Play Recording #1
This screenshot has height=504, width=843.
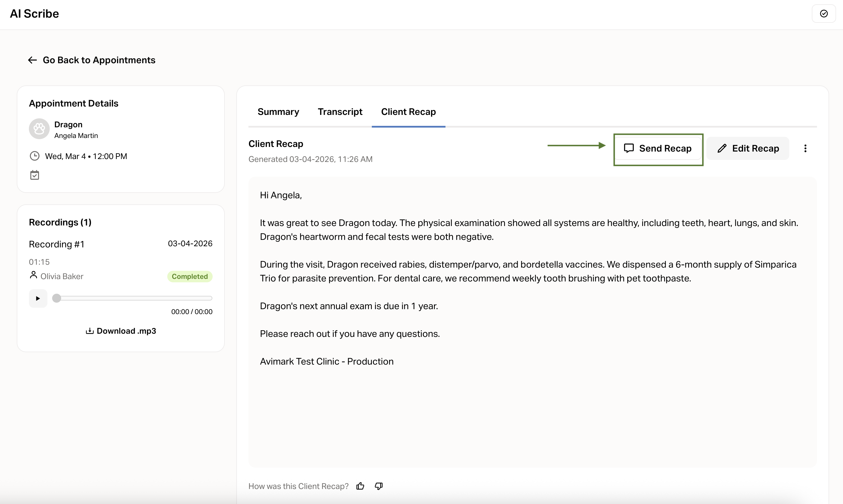38,298
